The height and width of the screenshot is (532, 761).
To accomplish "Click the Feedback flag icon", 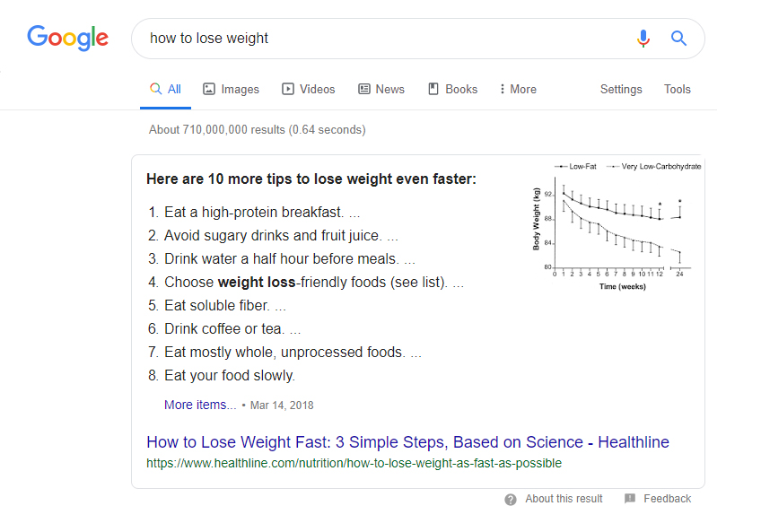I will 630,499.
